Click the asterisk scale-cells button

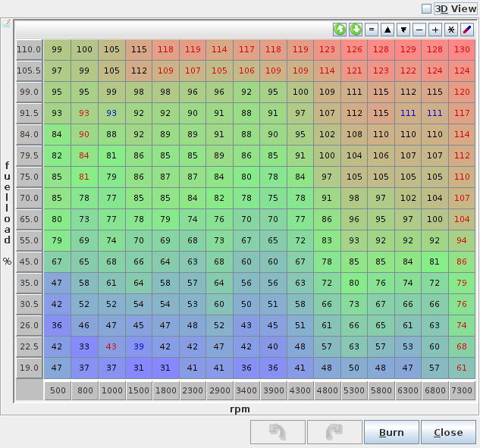[451, 30]
